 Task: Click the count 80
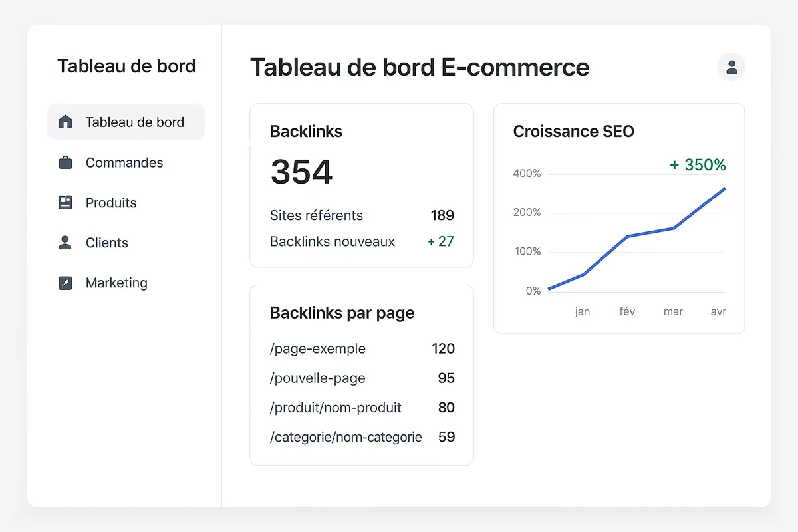pyautogui.click(x=446, y=408)
